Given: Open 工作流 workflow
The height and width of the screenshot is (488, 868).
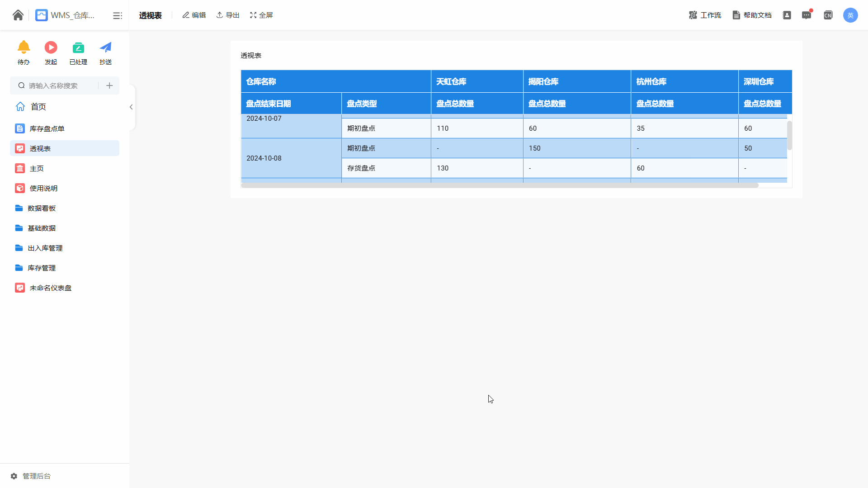Looking at the screenshot, I should coord(705,15).
